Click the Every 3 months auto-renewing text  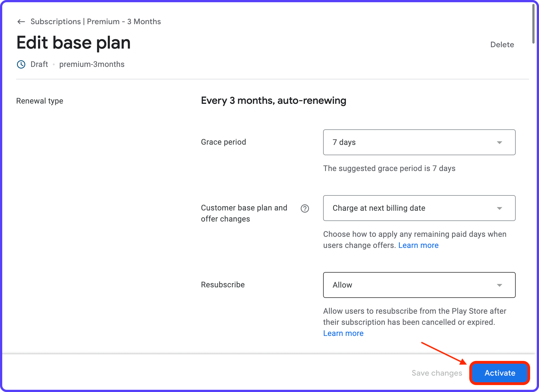[273, 100]
